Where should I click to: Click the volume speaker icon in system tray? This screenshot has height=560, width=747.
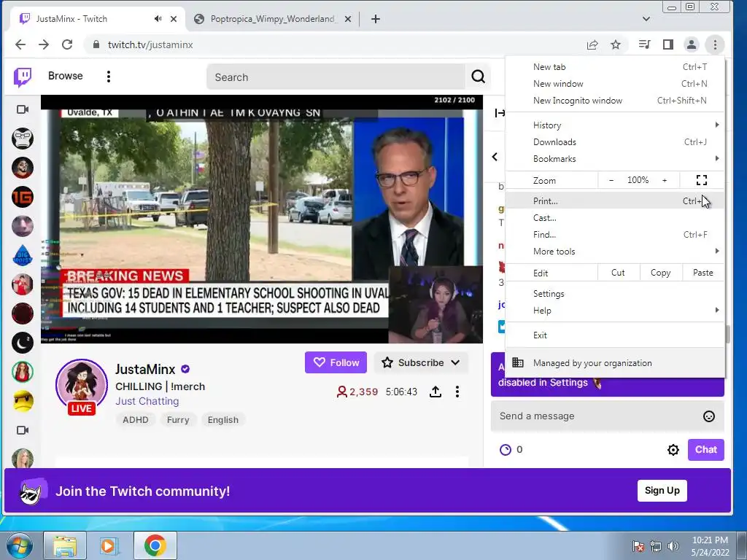(673, 545)
